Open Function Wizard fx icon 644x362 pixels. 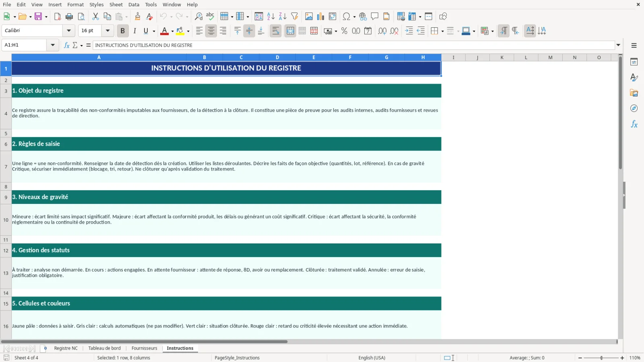tap(67, 45)
